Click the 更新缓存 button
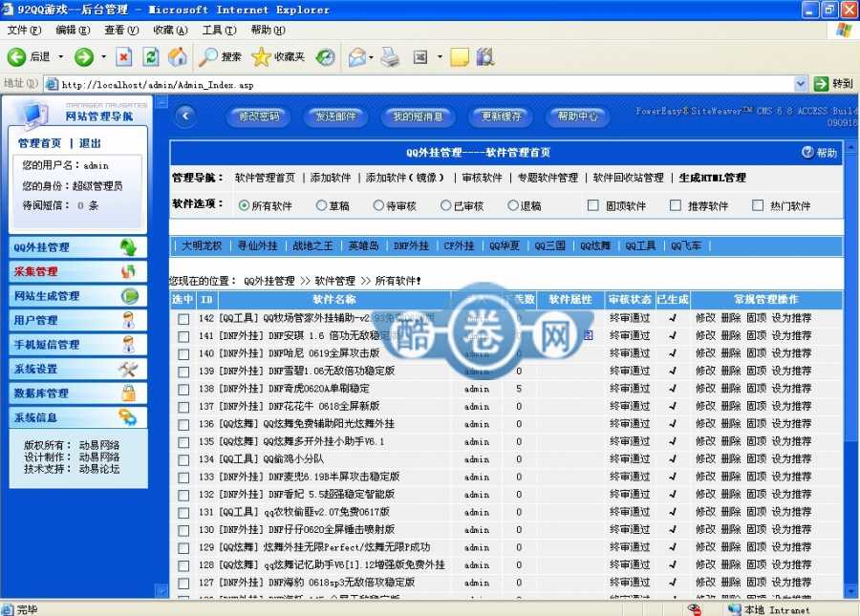This screenshot has width=860, height=616. tap(502, 117)
